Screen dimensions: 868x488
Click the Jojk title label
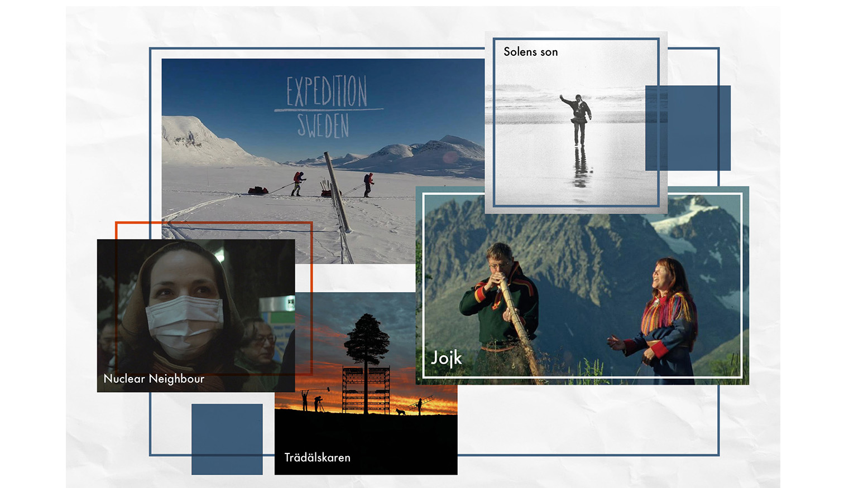click(446, 357)
